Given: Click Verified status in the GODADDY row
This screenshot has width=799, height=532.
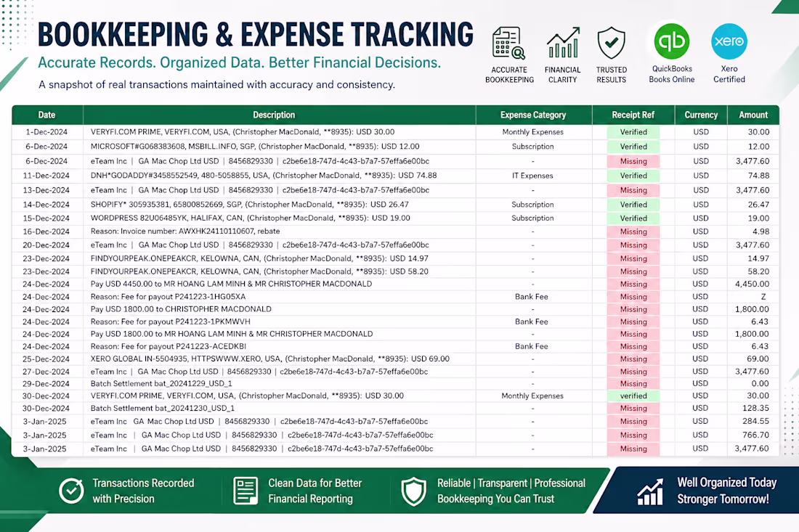Looking at the screenshot, I should click(x=633, y=176).
